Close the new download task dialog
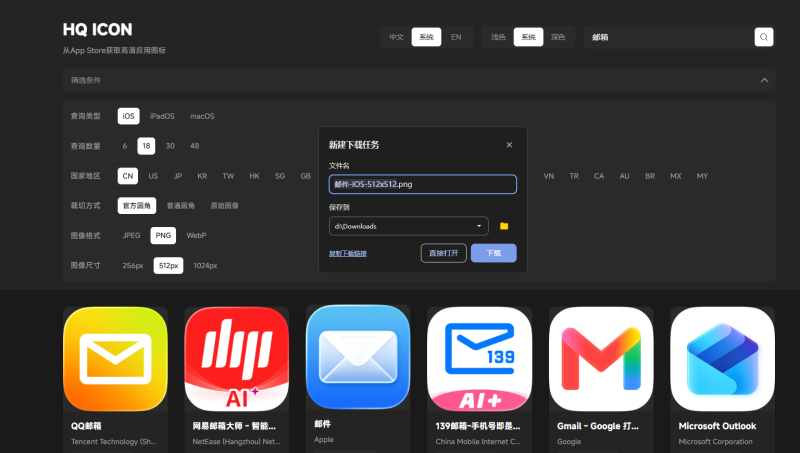This screenshot has width=800, height=453. (509, 145)
